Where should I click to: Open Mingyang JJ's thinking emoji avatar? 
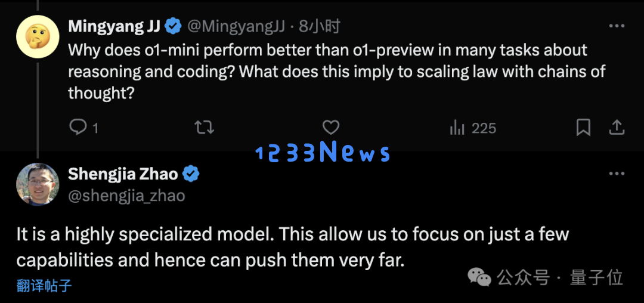point(38,36)
